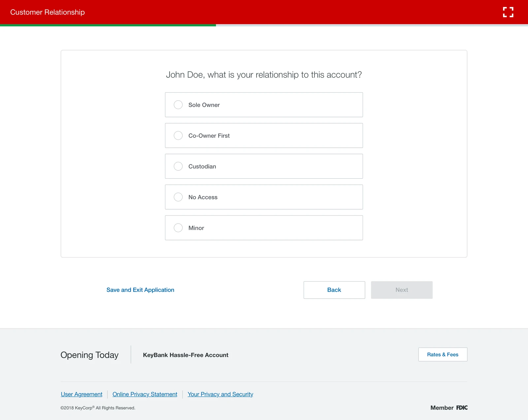Go back using the Back button
The image size is (528, 420).
[334, 290]
